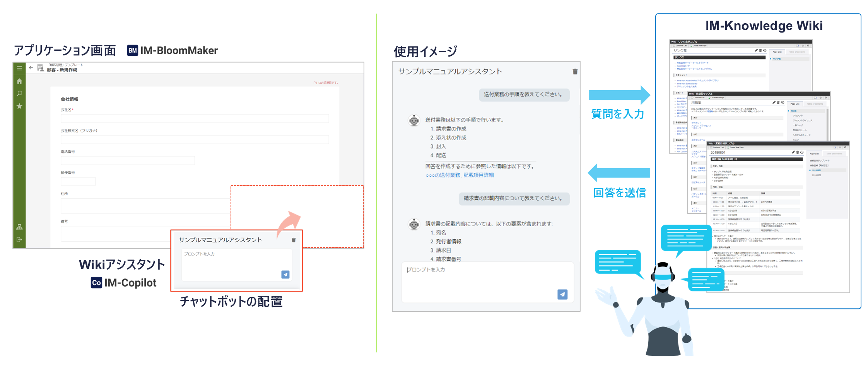Screen dimensions: 868x366
Task: Click in the 備考 input field
Action: tap(145, 233)
